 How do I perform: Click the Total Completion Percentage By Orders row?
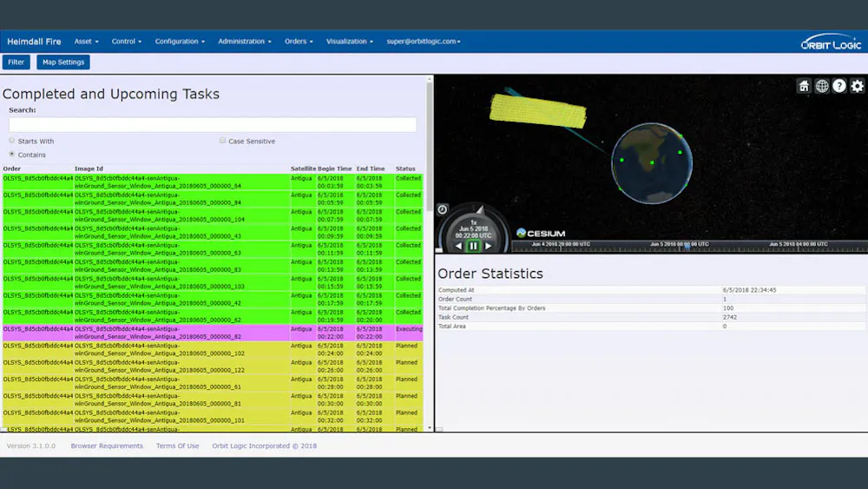tap(652, 308)
